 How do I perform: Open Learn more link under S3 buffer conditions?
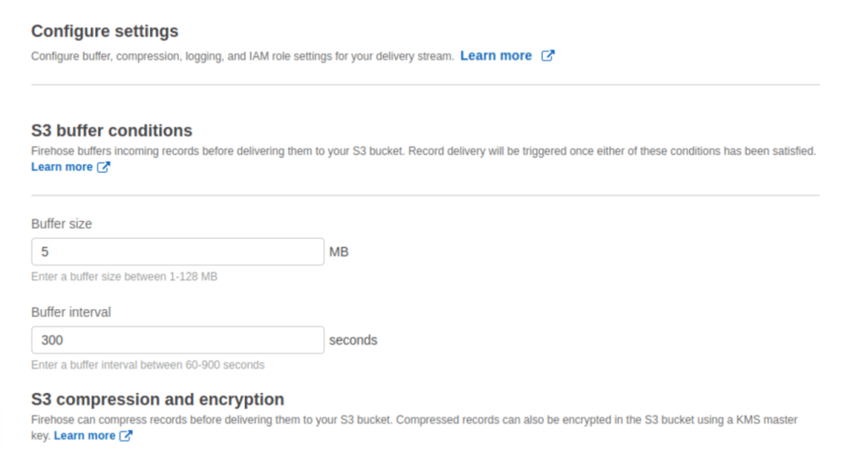(x=61, y=167)
